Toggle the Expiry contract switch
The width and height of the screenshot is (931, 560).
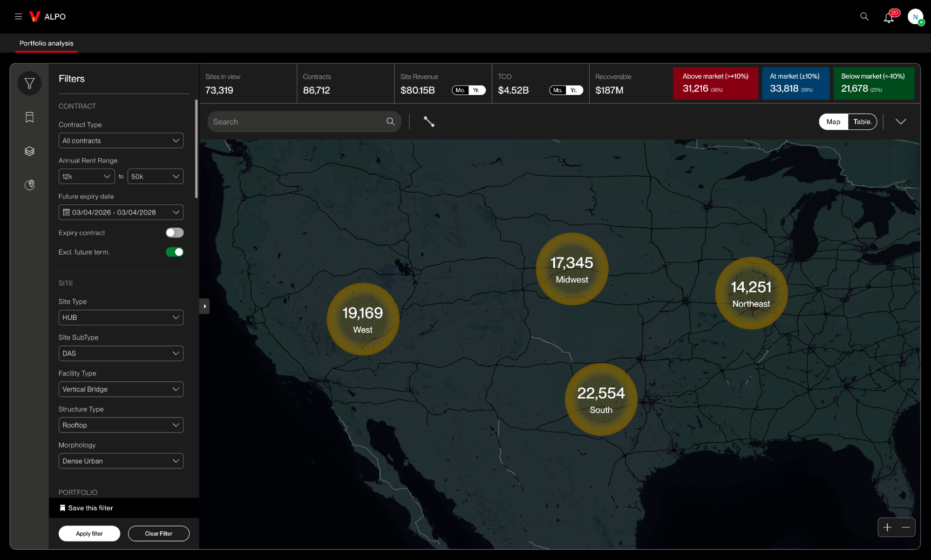pos(175,233)
